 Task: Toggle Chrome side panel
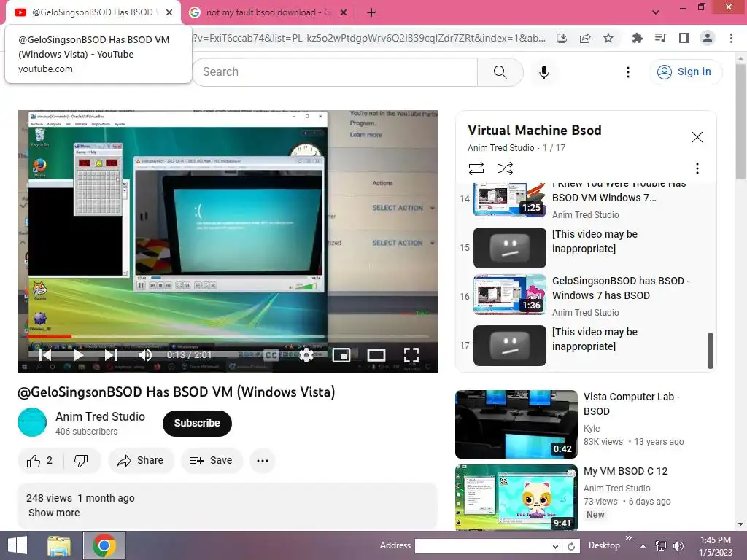pos(684,38)
